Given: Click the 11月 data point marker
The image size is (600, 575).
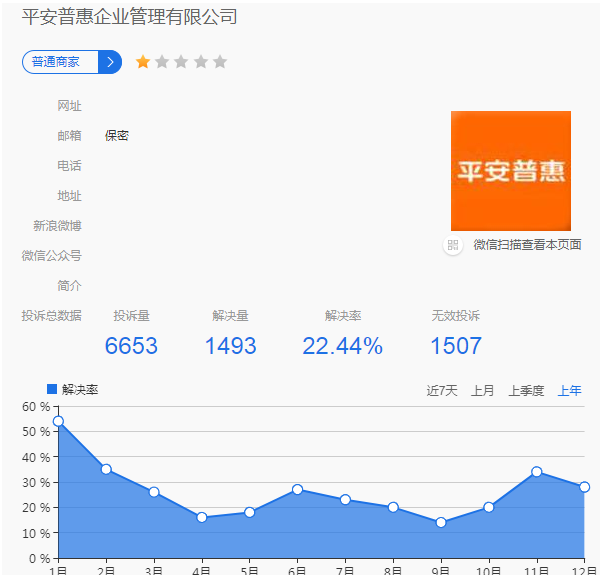Looking at the screenshot, I should tap(536, 472).
